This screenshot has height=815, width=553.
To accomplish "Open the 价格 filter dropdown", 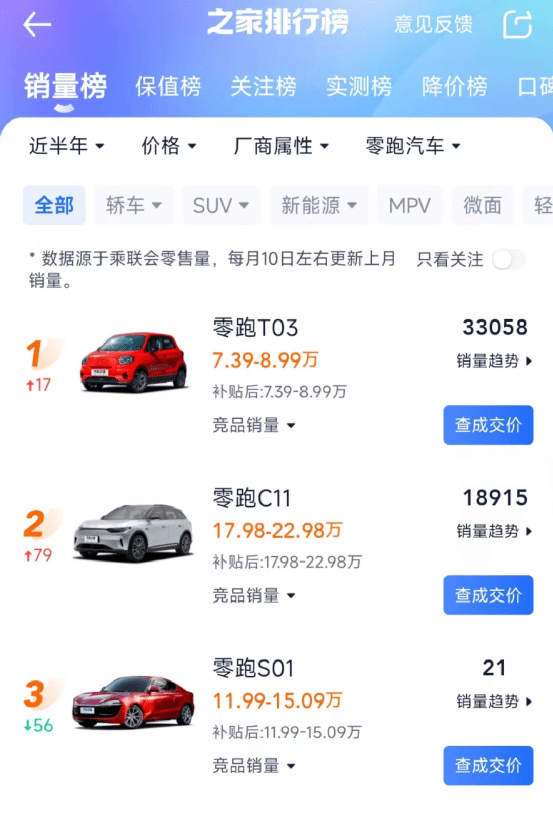I will click(x=169, y=146).
